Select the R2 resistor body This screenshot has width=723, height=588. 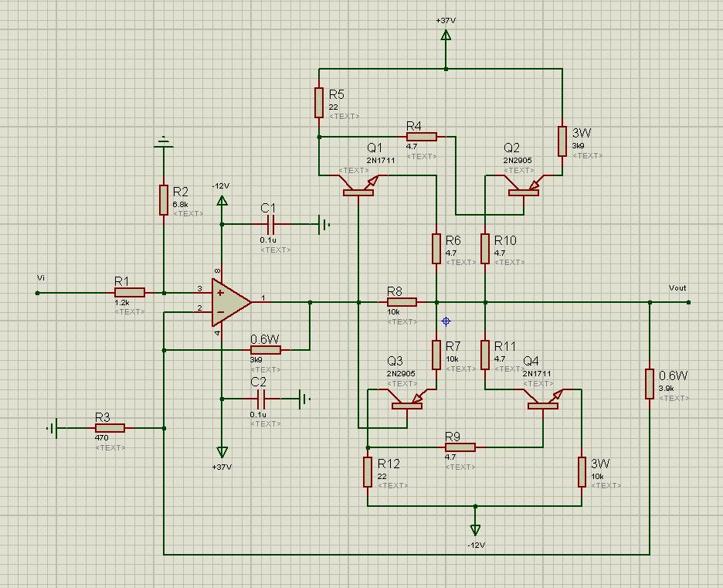click(164, 200)
